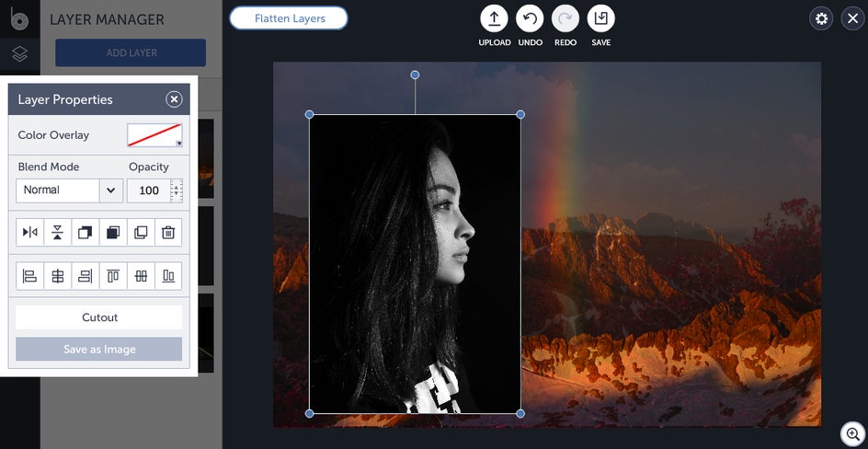Open the layers stack sidebar icon
Viewport: 868px width, 449px height.
(x=19, y=53)
